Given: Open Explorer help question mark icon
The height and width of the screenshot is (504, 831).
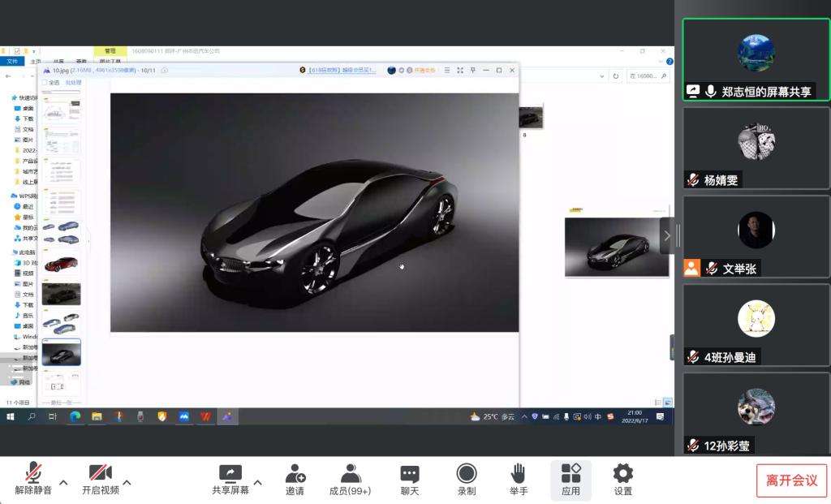Looking at the screenshot, I should 670,62.
